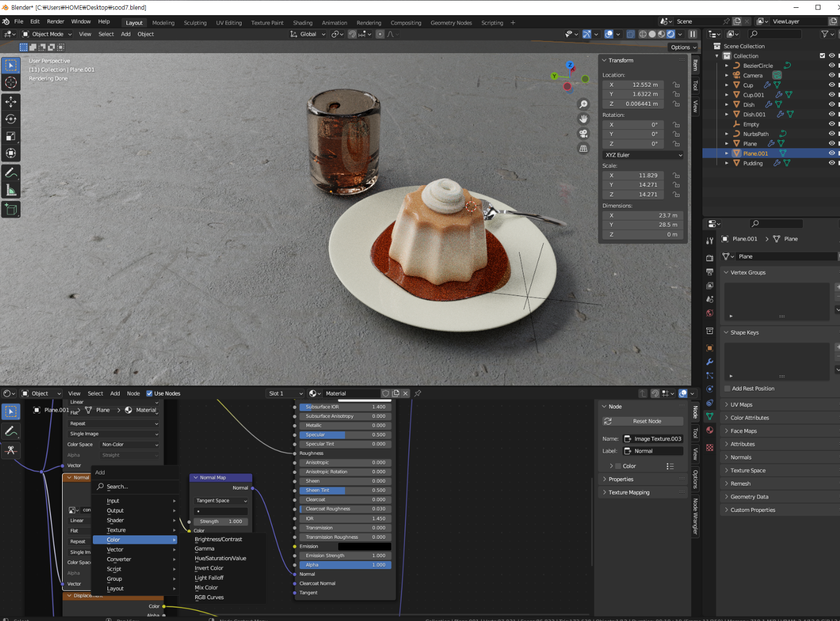Hide BezierCircle in viewport

click(832, 65)
